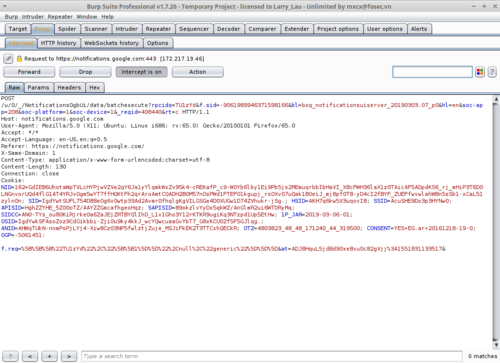Image resolution: width=500 pixels, height=363 pixels.
Task: Click the help question mark icon top right
Action: 492,72
